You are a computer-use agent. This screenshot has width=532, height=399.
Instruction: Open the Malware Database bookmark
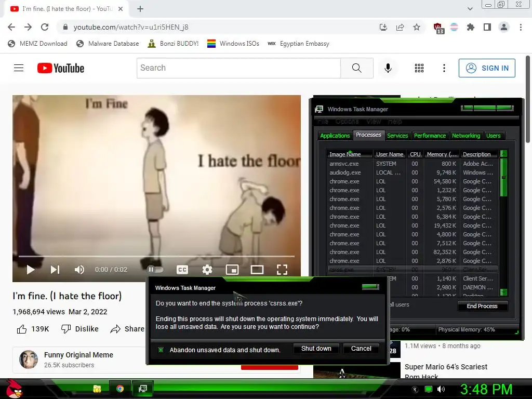pos(108,44)
